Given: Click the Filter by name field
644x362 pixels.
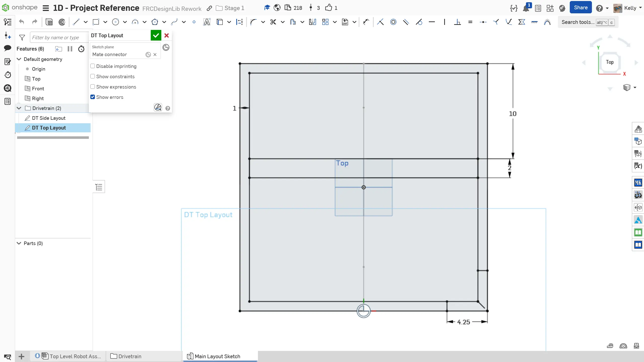Looking at the screenshot, I should (x=59, y=37).
